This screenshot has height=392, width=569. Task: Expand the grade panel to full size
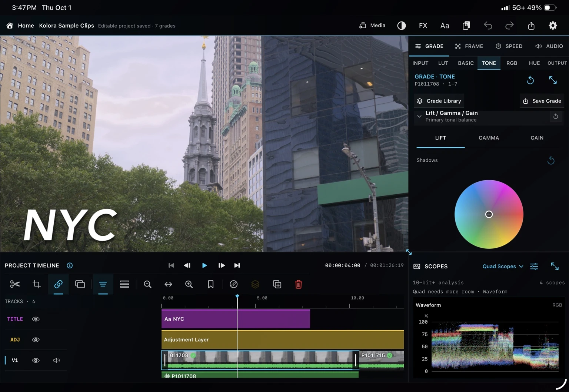pos(553,80)
